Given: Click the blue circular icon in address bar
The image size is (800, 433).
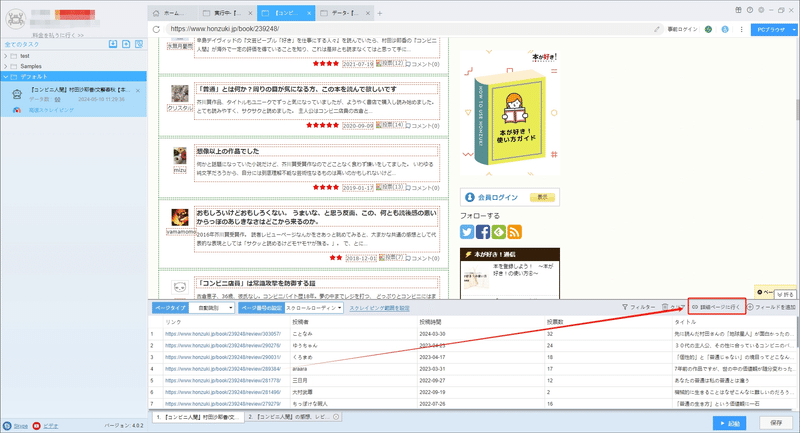Looking at the screenshot, I should (725, 29).
